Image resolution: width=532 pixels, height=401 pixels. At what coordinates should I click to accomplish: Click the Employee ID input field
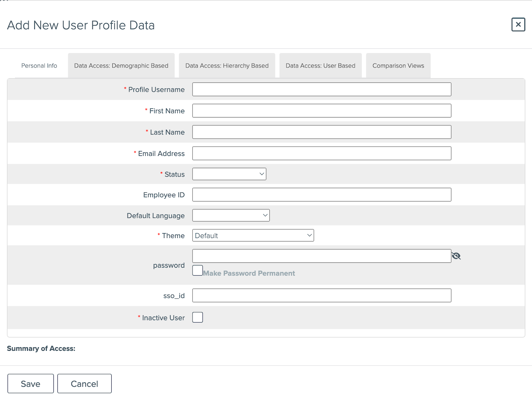pyautogui.click(x=321, y=195)
